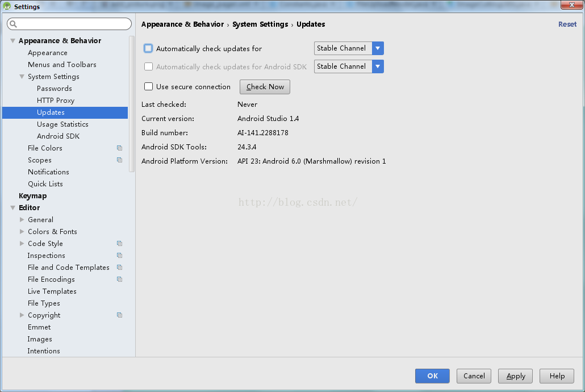The image size is (585, 392).
Task: Select Appearance in the settings tree
Action: pyautogui.click(x=47, y=53)
